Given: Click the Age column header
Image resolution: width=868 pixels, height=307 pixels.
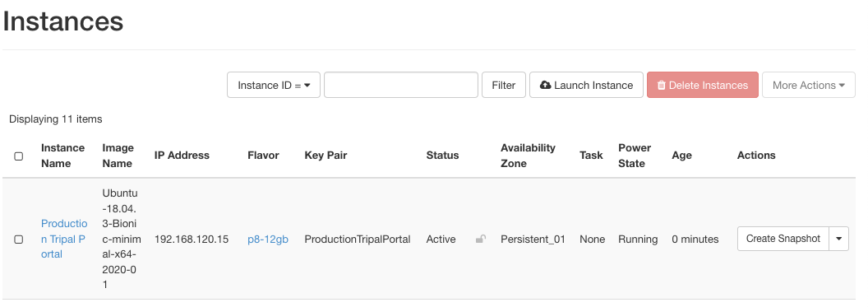Looking at the screenshot, I should pos(681,156).
